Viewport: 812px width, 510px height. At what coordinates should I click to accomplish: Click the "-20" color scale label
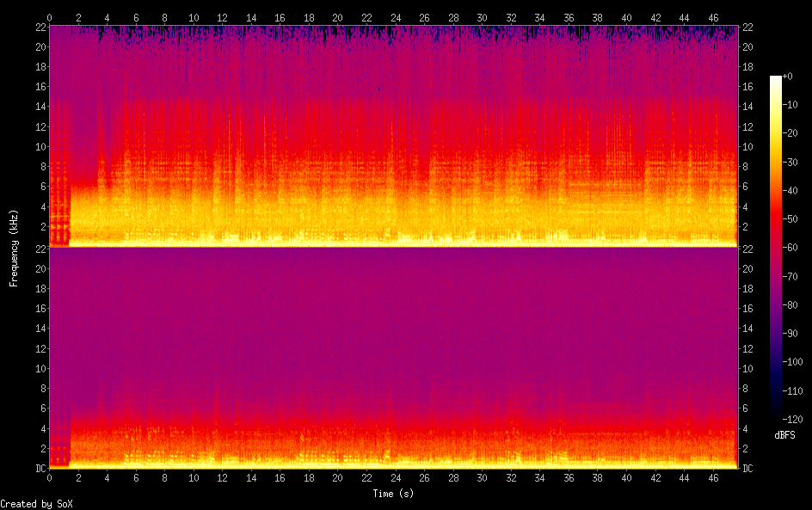click(790, 133)
